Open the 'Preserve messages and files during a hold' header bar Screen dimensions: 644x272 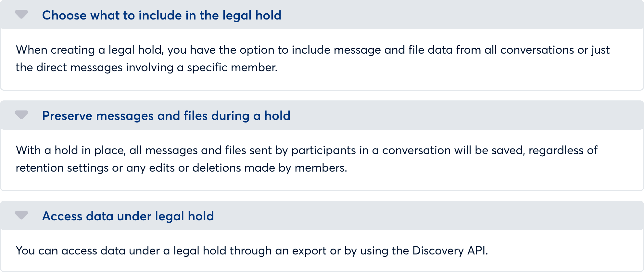point(167,115)
